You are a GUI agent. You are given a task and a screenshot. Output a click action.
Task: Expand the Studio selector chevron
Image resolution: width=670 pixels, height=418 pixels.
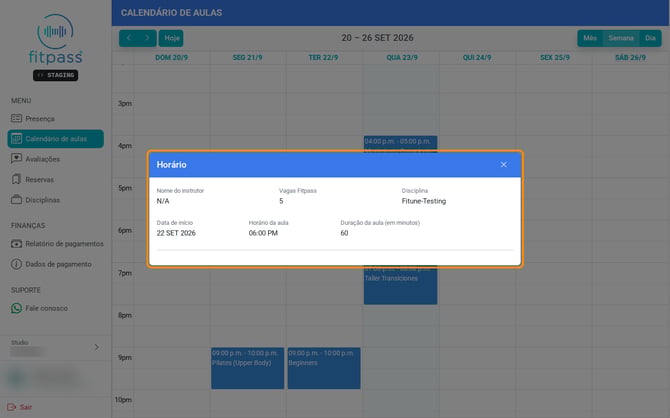coord(97,347)
